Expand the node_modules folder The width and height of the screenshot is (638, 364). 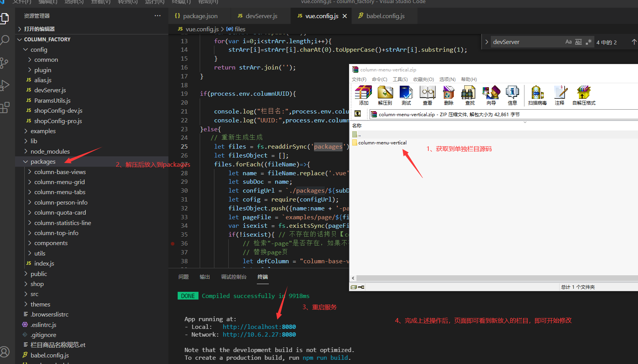click(x=25, y=151)
